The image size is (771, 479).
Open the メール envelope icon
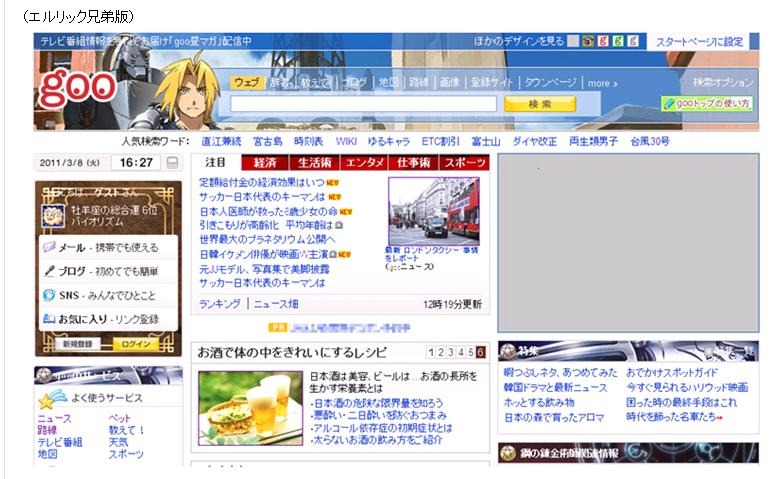click(49, 247)
